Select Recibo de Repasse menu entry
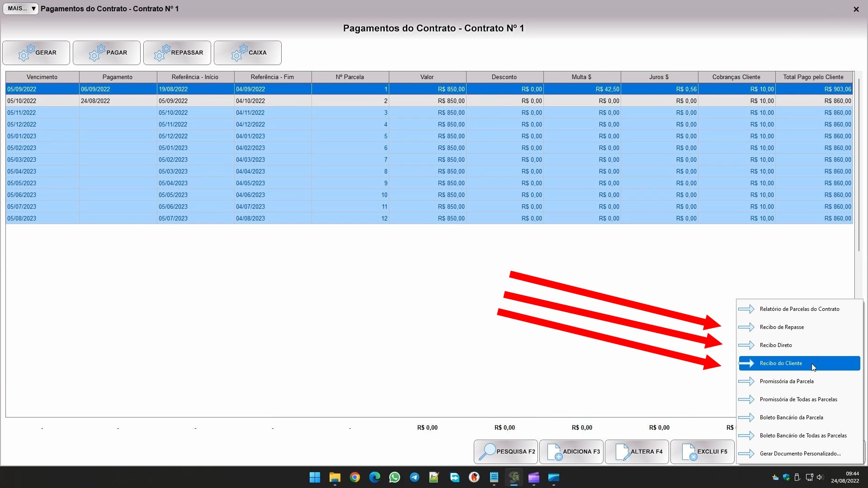The height and width of the screenshot is (488, 868). [x=782, y=327]
